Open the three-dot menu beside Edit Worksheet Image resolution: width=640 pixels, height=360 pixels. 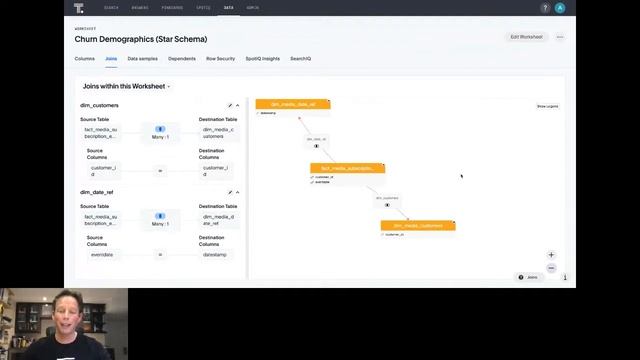[x=560, y=37]
